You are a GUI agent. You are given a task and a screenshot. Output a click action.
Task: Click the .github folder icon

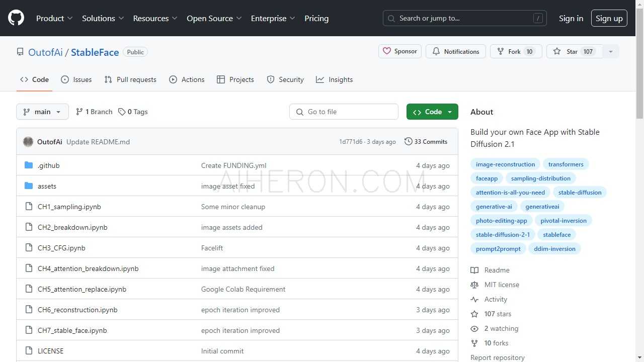(29, 165)
